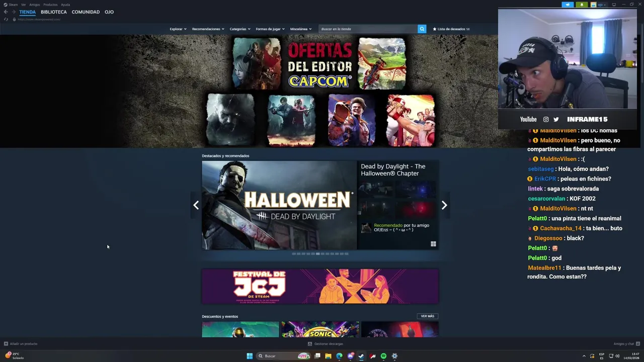
Task: Expand the Miscelánea dropdown
Action: point(301,29)
